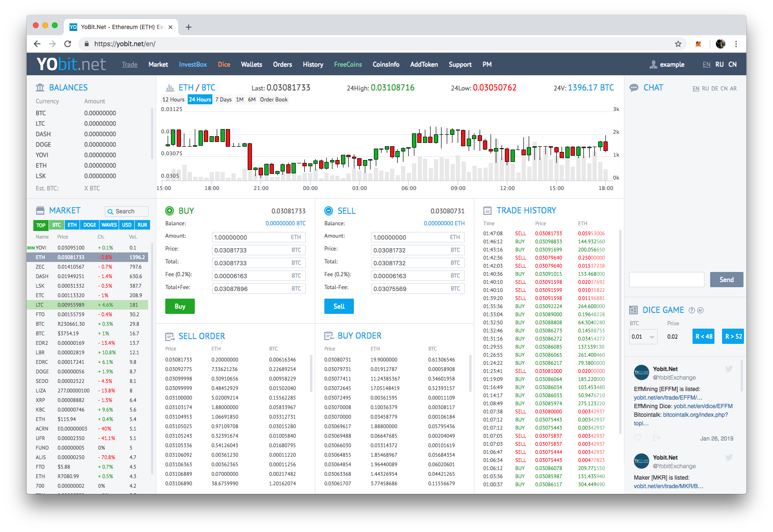Switch chat language to DE
The width and height of the screenshot is (773, 532).
(714, 89)
